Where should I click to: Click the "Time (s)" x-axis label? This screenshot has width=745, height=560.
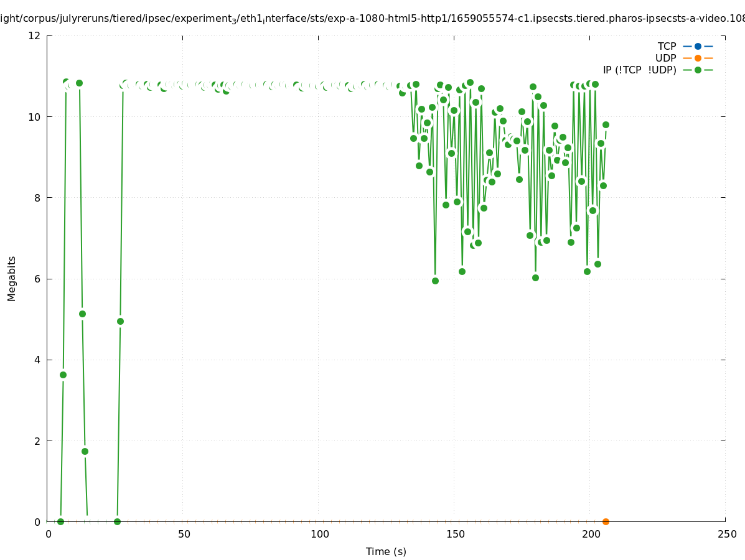(x=386, y=551)
